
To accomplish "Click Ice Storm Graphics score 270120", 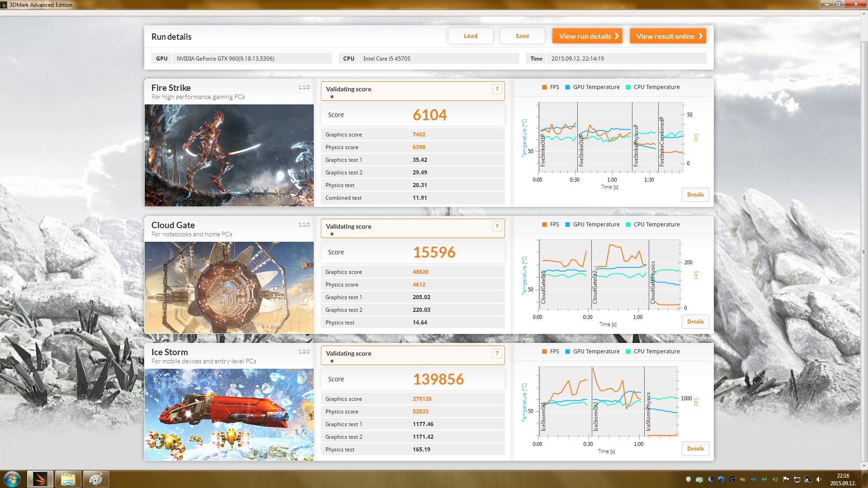I will [422, 399].
